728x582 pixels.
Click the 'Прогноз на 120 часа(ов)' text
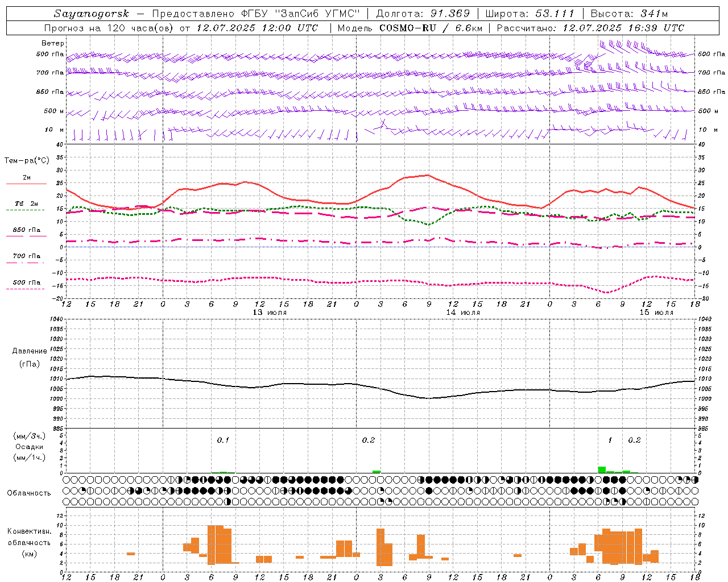109,28
